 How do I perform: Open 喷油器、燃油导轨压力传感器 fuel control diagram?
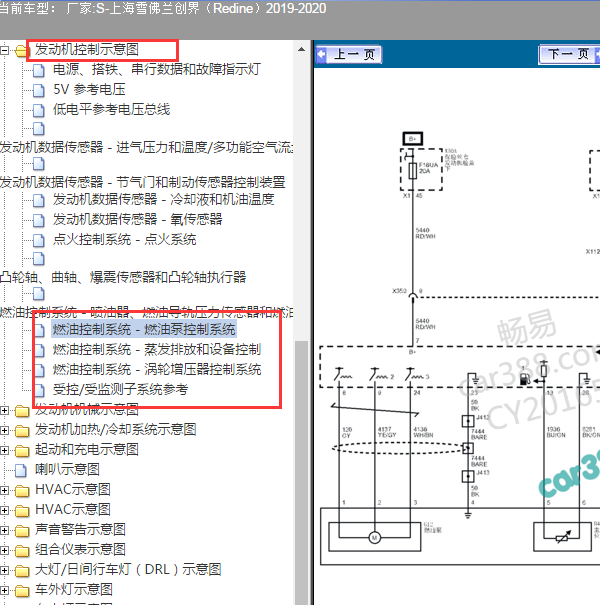146,312
